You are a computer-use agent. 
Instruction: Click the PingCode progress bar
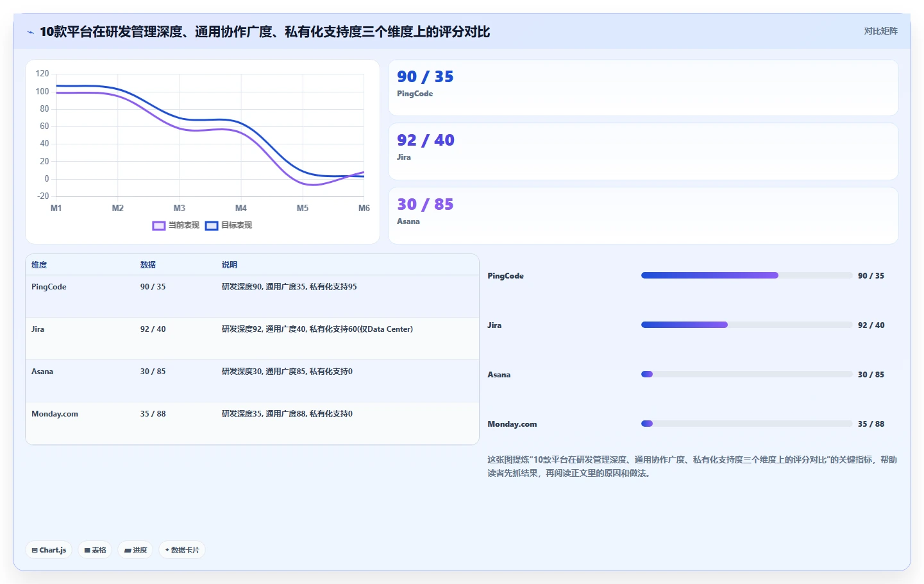tap(747, 275)
